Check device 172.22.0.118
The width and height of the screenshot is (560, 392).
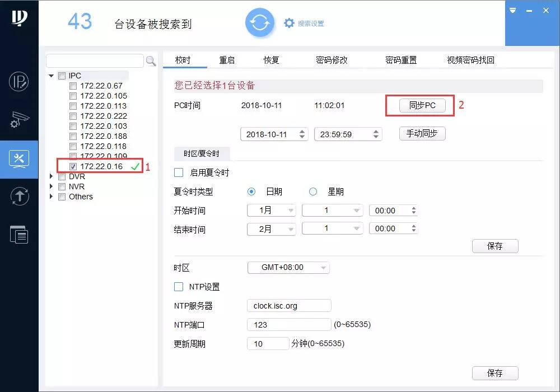73,146
